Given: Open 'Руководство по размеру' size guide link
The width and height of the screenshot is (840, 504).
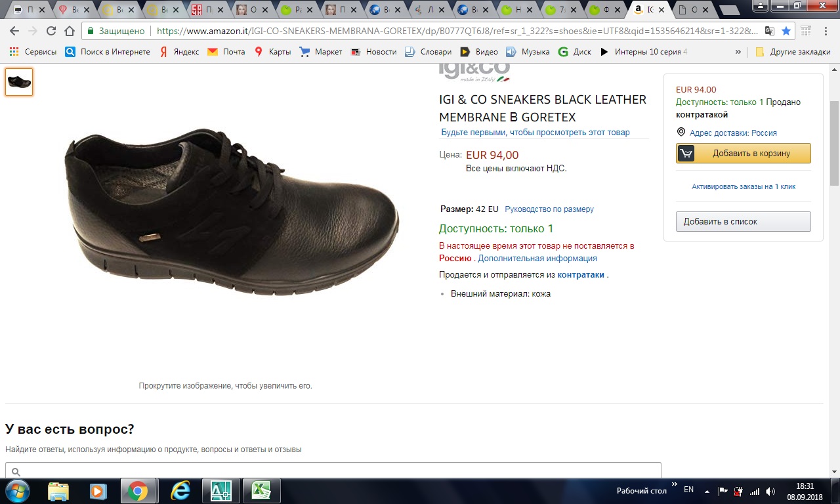Looking at the screenshot, I should [x=549, y=209].
